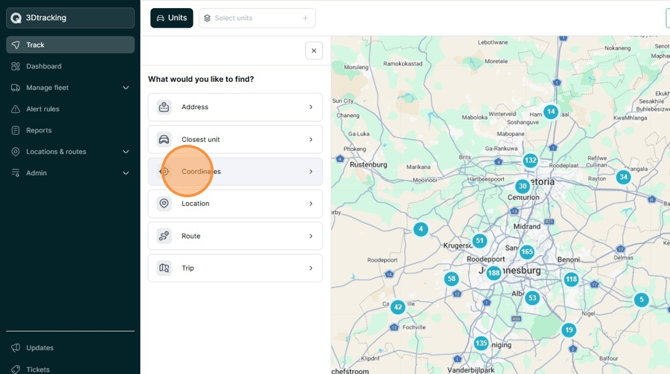Click the Closest unit car icon

[164, 139]
